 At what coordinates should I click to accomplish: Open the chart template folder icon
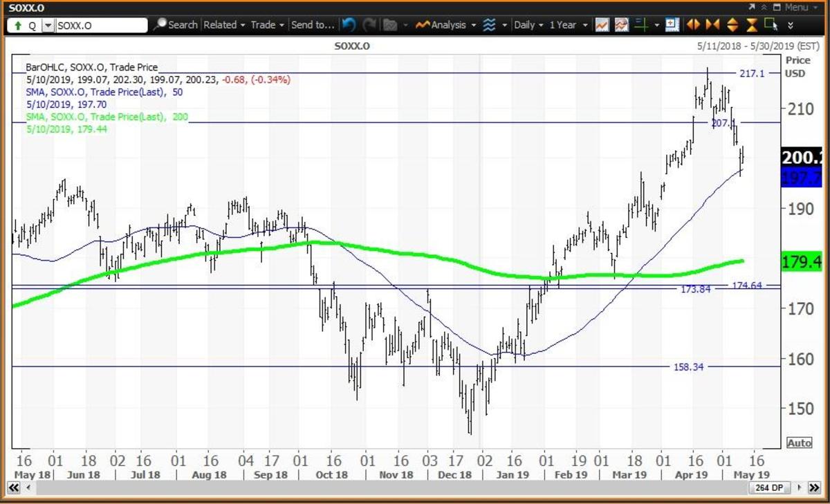pos(390,25)
